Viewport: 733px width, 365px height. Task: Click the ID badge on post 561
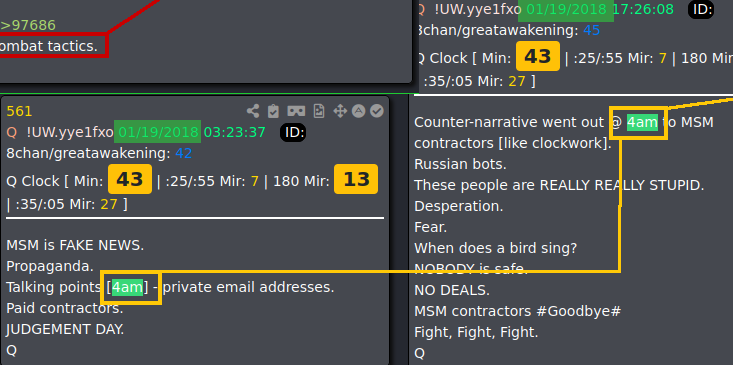click(x=293, y=133)
